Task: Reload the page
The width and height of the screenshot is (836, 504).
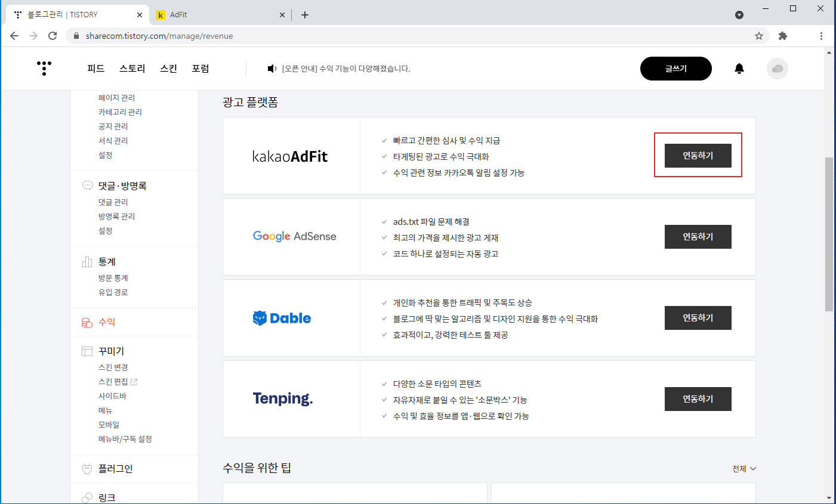Action: tap(53, 36)
